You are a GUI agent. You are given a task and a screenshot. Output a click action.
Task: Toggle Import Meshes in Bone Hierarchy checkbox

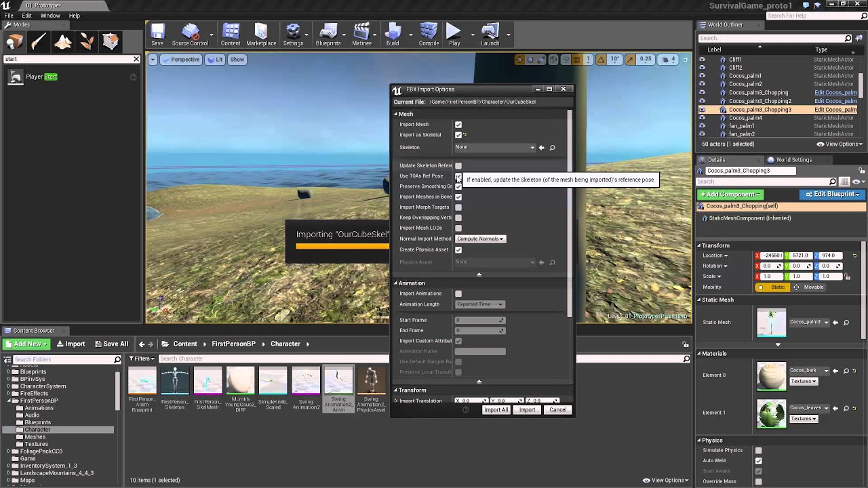pos(458,197)
